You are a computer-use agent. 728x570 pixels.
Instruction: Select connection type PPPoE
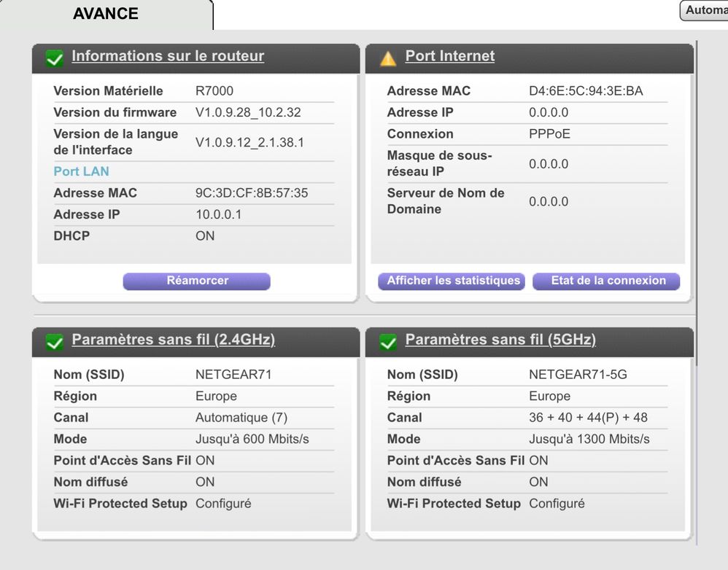549,134
